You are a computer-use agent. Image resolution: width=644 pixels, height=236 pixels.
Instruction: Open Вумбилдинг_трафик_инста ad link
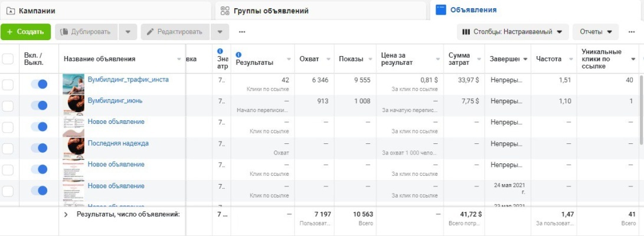point(128,79)
